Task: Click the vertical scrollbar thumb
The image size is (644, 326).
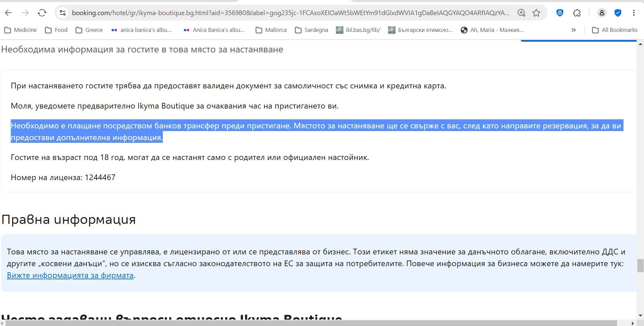Action: [x=640, y=266]
